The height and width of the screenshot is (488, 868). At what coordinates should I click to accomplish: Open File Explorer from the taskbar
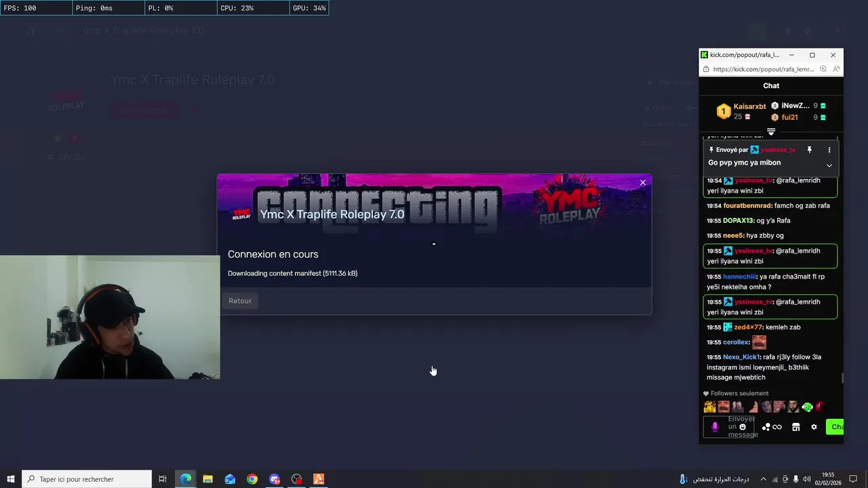coord(208,479)
